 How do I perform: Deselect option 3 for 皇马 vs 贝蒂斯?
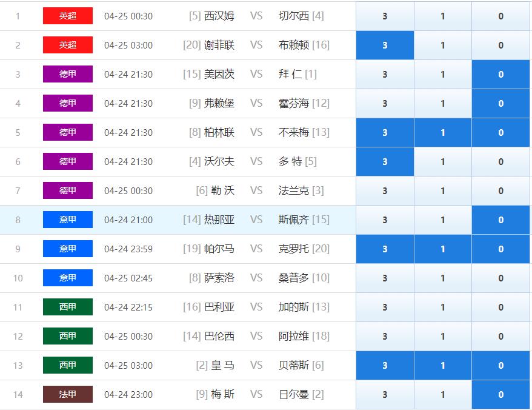[385, 366]
